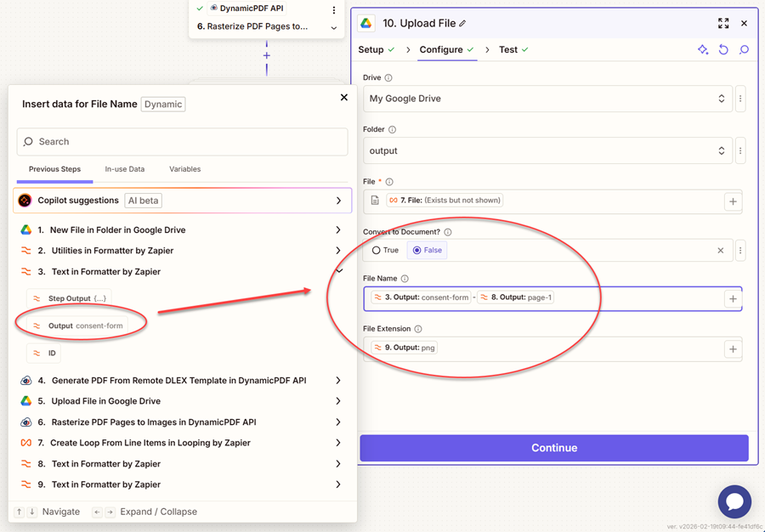This screenshot has height=532, width=765.
Task: Open the Folder dropdown showing output
Action: click(547, 151)
